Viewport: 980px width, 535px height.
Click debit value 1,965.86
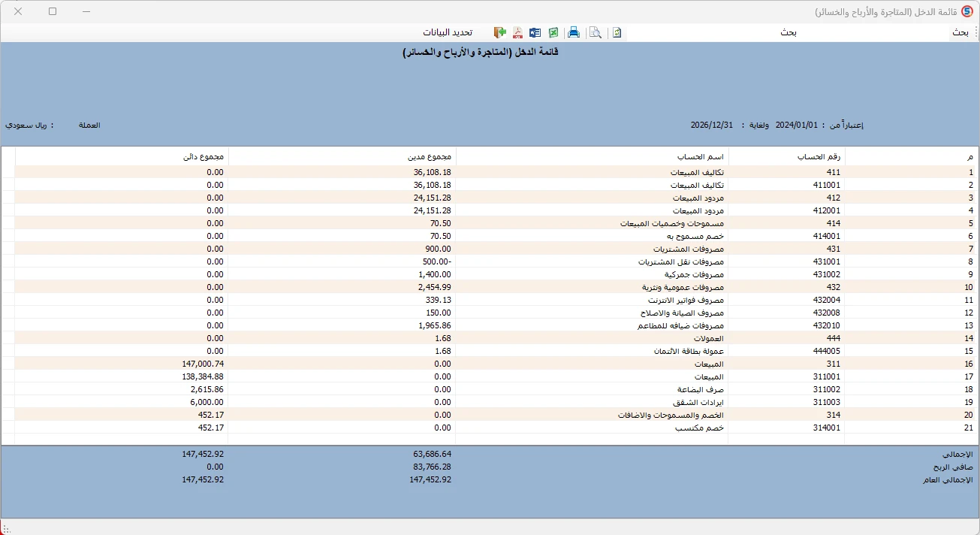(435, 325)
